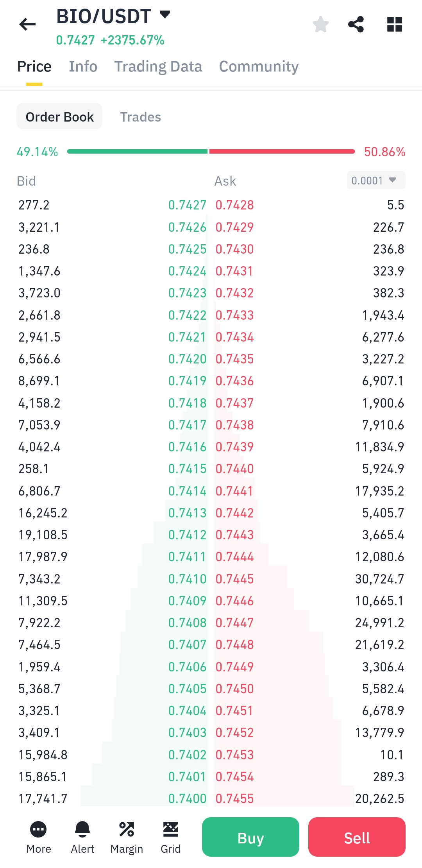Image resolution: width=422 pixels, height=868 pixels.
Task: Open the Community tab
Action: (x=259, y=66)
